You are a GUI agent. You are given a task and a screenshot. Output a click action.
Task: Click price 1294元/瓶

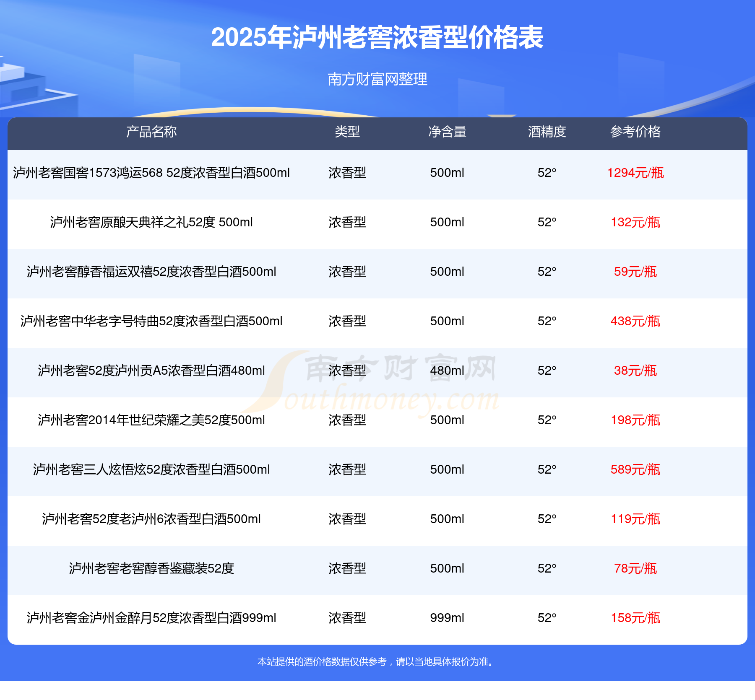635,173
